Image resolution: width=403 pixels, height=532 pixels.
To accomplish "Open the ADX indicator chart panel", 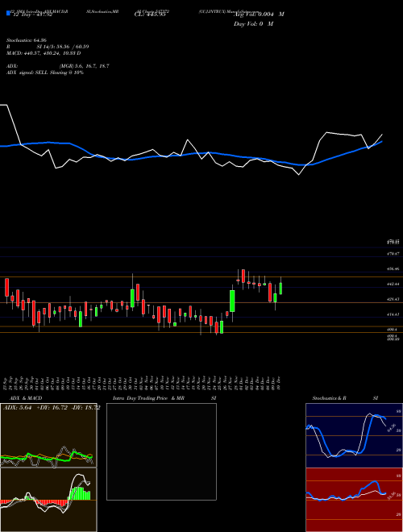I will pyautogui.click(x=48, y=435).
